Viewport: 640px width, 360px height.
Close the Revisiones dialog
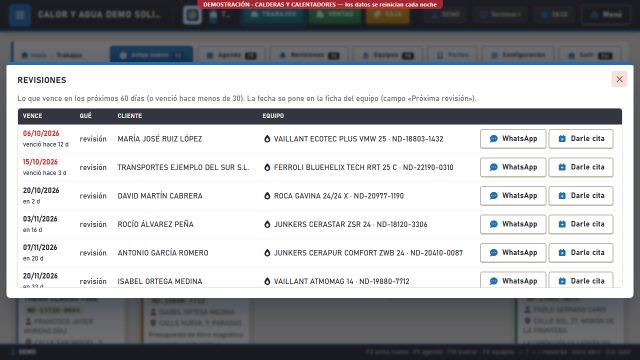[x=619, y=79]
